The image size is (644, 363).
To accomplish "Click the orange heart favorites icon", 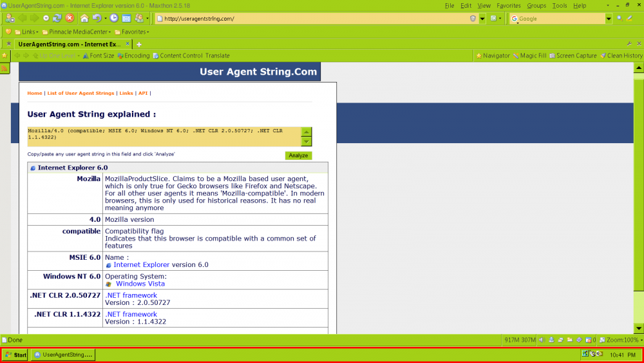I will 8,32.
